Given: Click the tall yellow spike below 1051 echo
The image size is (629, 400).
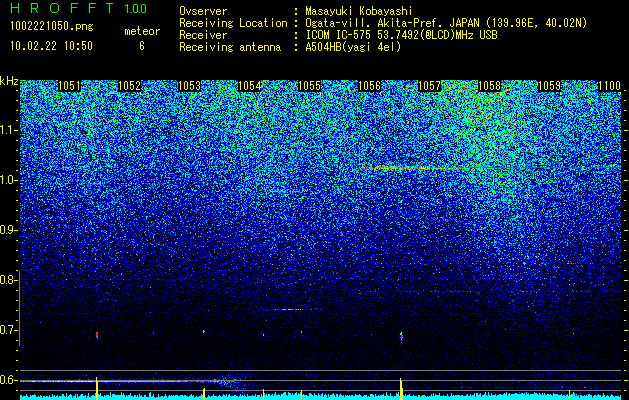Looking at the screenshot, I should (x=97, y=388).
